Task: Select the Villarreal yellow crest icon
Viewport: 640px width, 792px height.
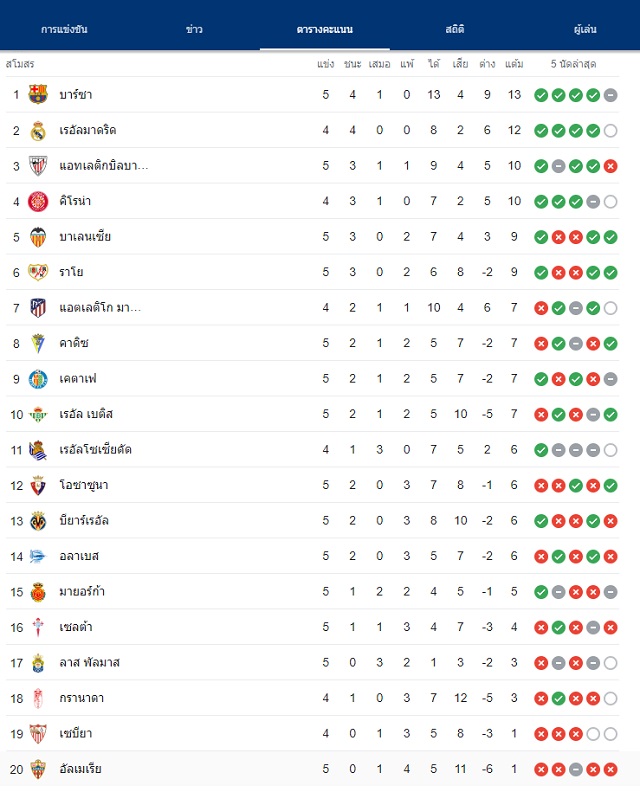Action: point(38,521)
